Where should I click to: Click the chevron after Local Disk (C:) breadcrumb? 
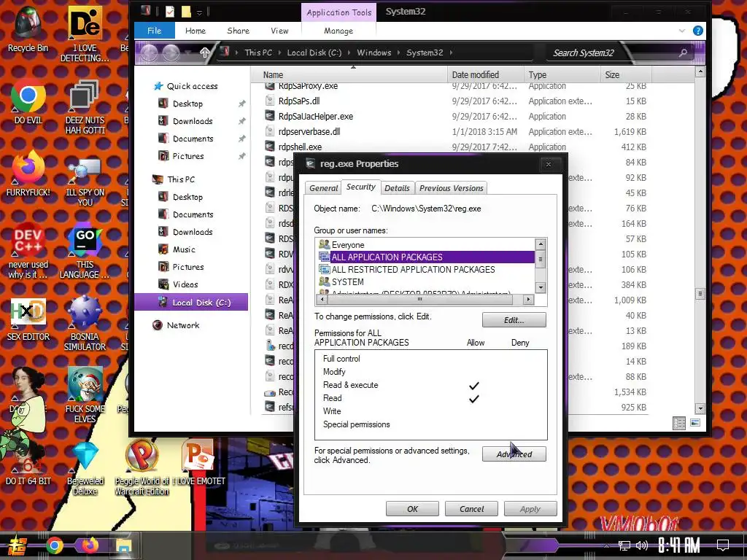click(349, 52)
